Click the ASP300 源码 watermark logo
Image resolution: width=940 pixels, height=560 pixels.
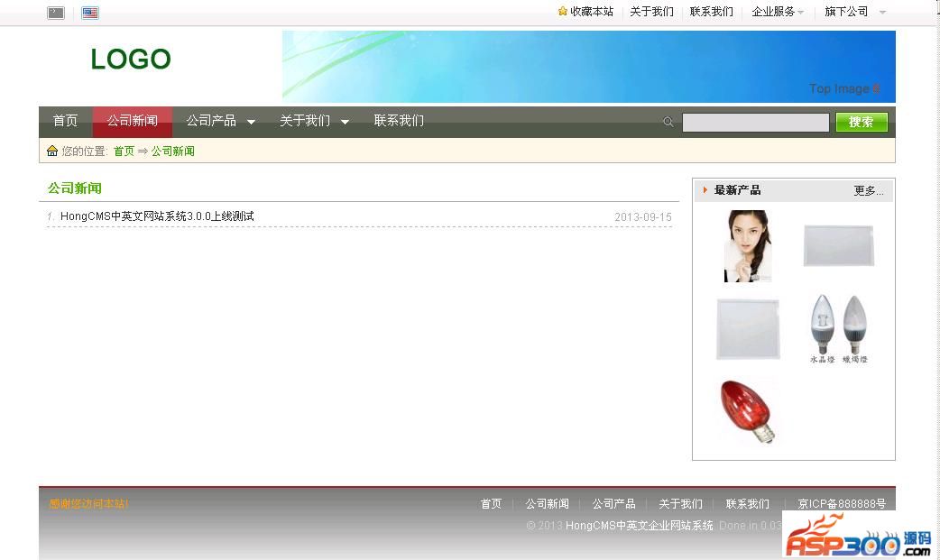pyautogui.click(x=855, y=537)
